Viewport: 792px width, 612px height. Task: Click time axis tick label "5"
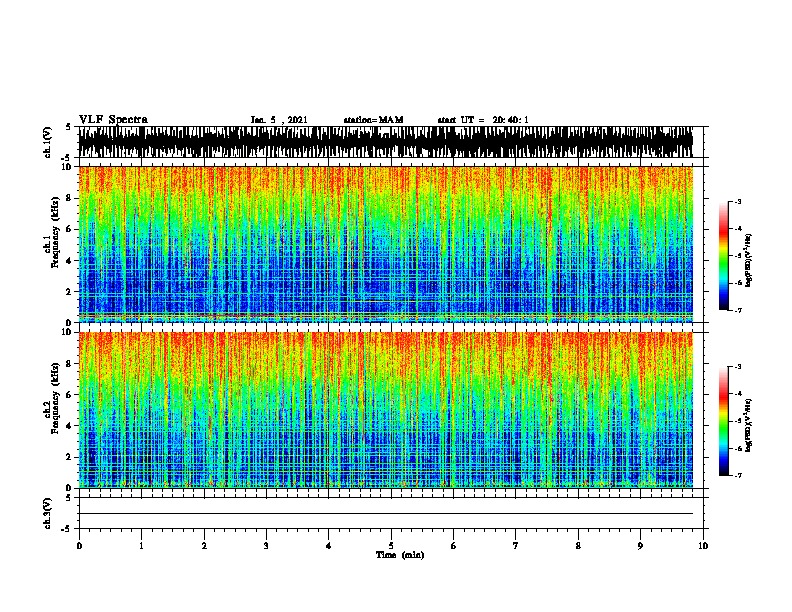tap(391, 545)
